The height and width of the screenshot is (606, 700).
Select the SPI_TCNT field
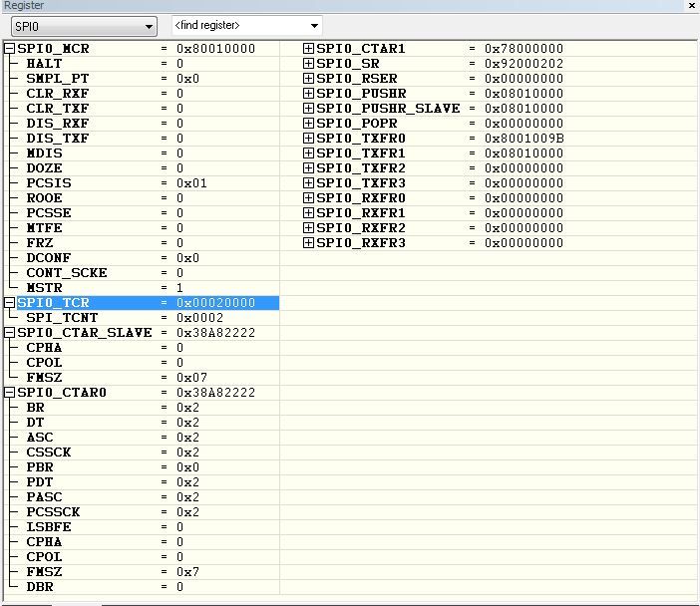(62, 318)
